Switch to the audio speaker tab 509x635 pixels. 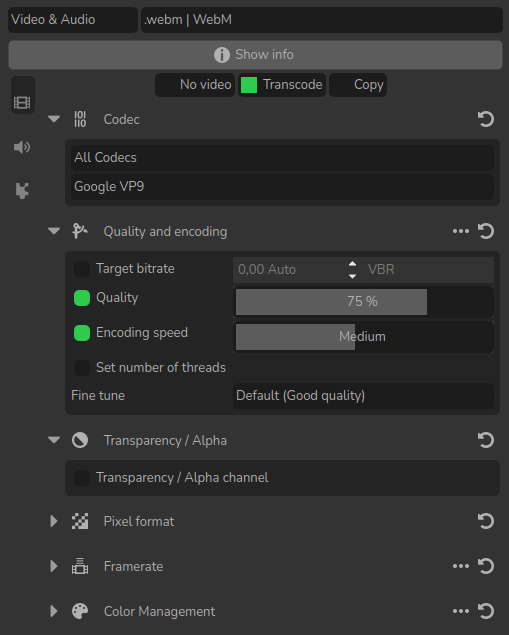click(22, 147)
